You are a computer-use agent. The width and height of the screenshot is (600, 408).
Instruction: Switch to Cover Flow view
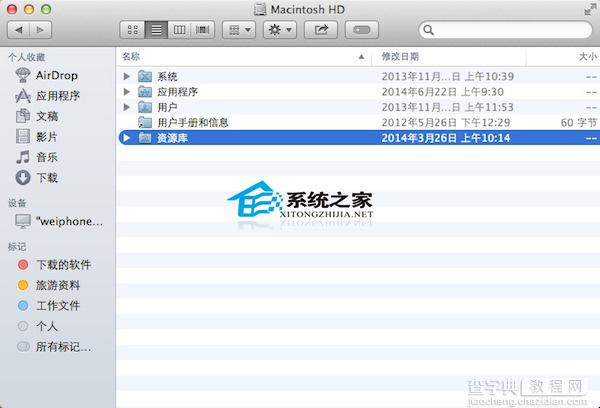[x=202, y=30]
